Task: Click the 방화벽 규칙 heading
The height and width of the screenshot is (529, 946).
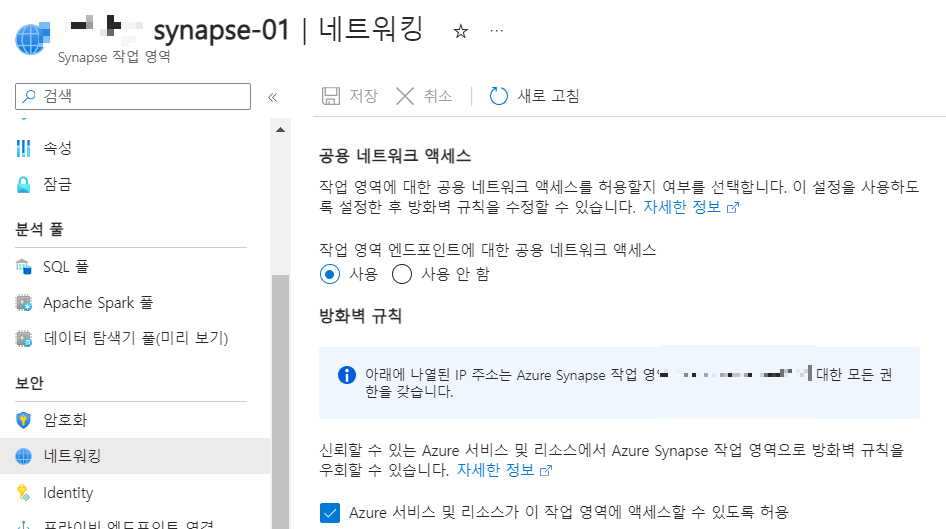Action: 360,315
